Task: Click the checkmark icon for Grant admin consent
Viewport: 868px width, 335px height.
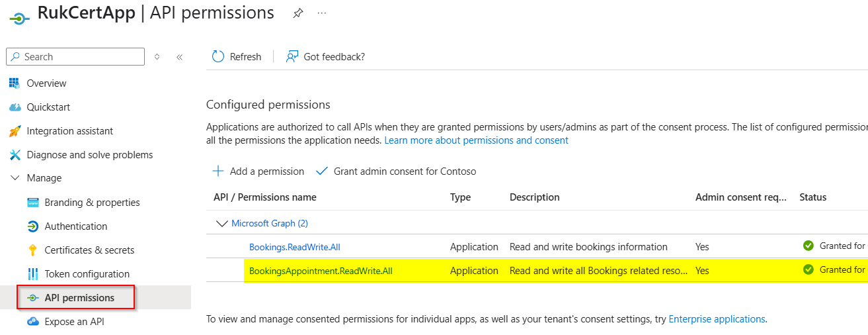Action: tap(322, 171)
